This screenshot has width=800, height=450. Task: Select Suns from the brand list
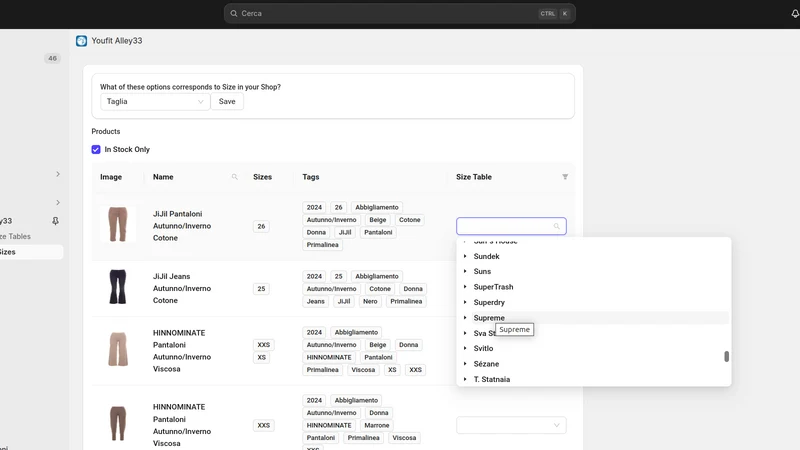point(482,271)
